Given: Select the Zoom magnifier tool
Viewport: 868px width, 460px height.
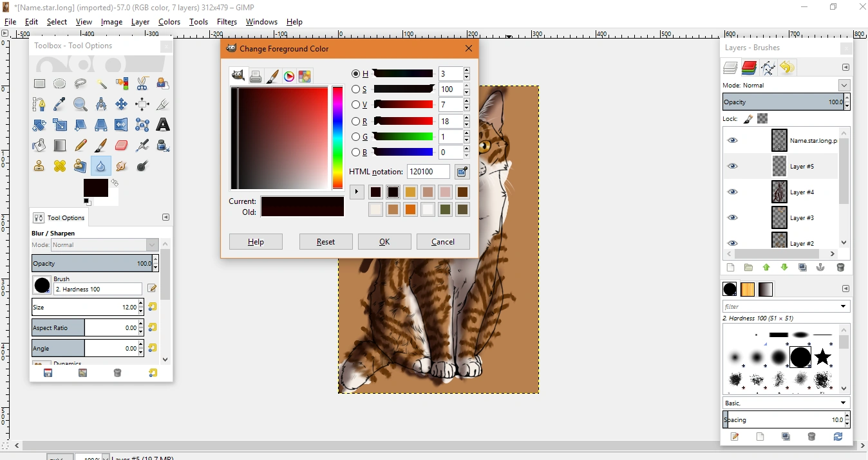Looking at the screenshot, I should (80, 104).
